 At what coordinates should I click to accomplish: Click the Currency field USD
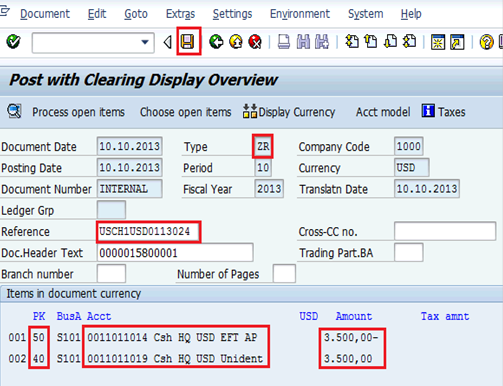pyautogui.click(x=412, y=167)
